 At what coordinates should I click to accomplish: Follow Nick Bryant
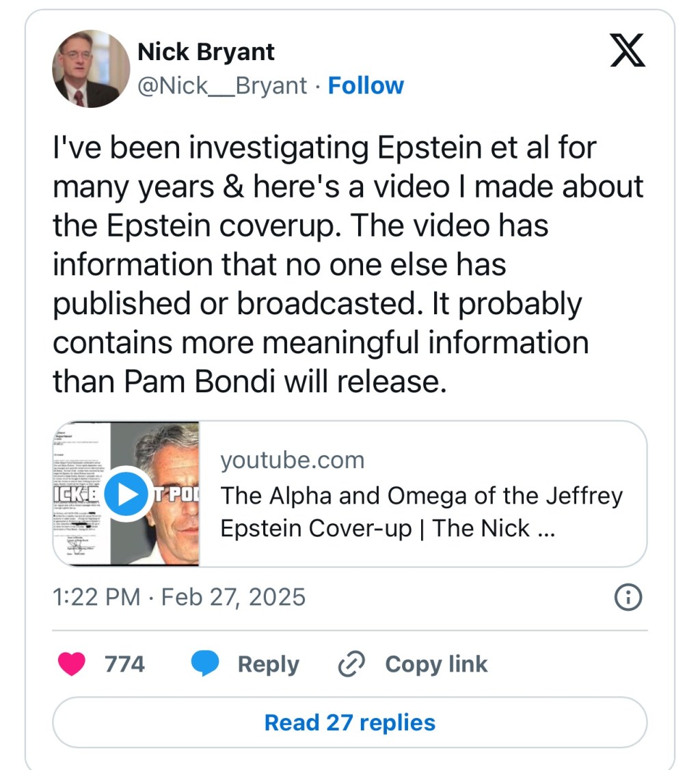[x=366, y=86]
